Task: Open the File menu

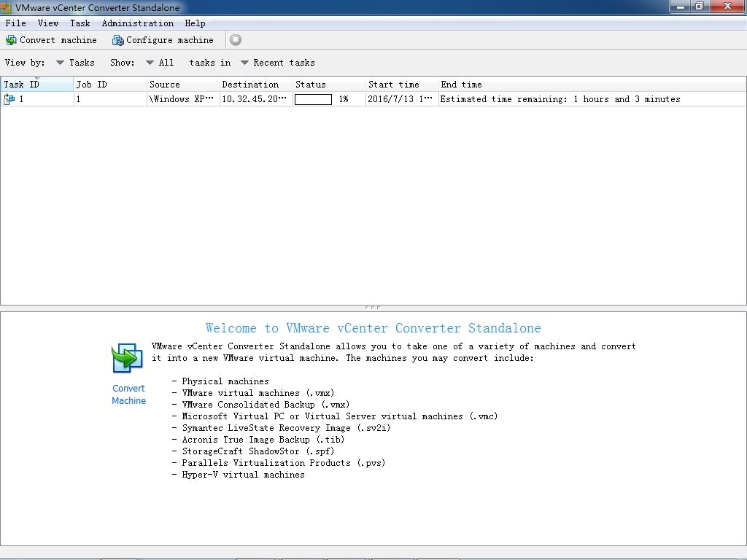Action: (16, 23)
